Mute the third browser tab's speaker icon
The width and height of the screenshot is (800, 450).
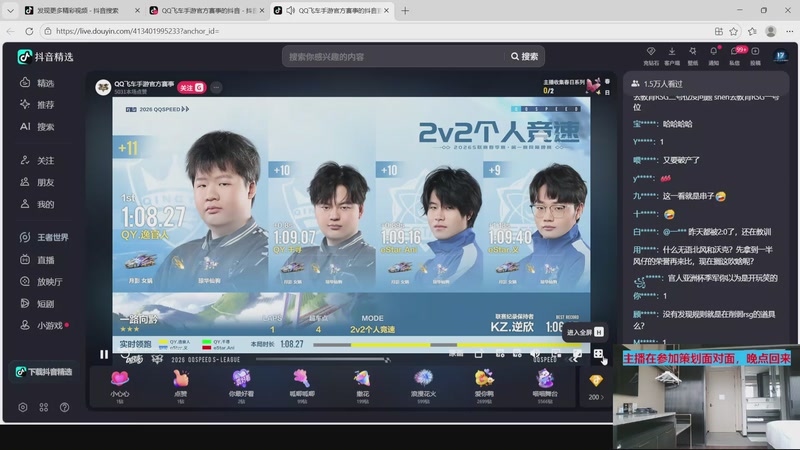[290, 11]
